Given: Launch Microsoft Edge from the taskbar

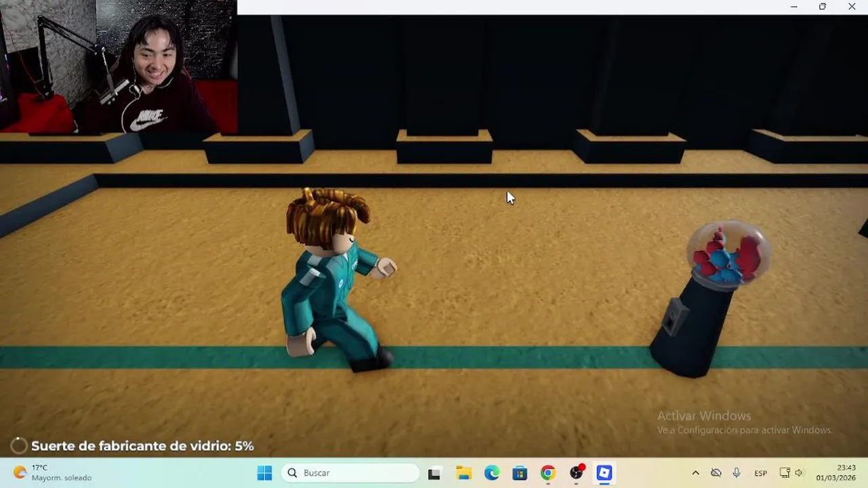Looking at the screenshot, I should pos(492,473).
